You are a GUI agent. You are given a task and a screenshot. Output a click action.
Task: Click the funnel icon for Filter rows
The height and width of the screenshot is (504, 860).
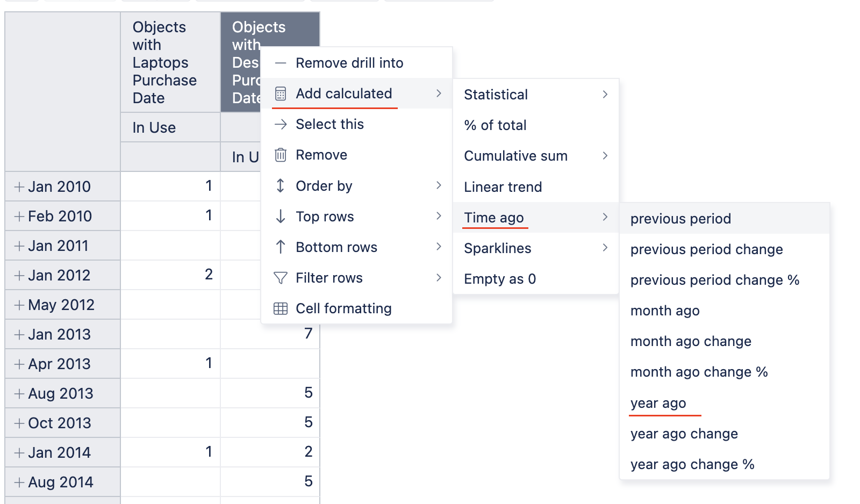click(281, 278)
